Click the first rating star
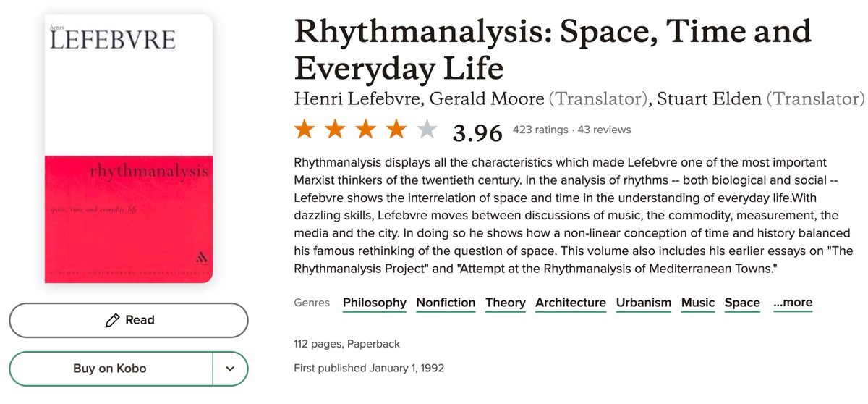Viewport: 868px width, 404px height. click(305, 130)
